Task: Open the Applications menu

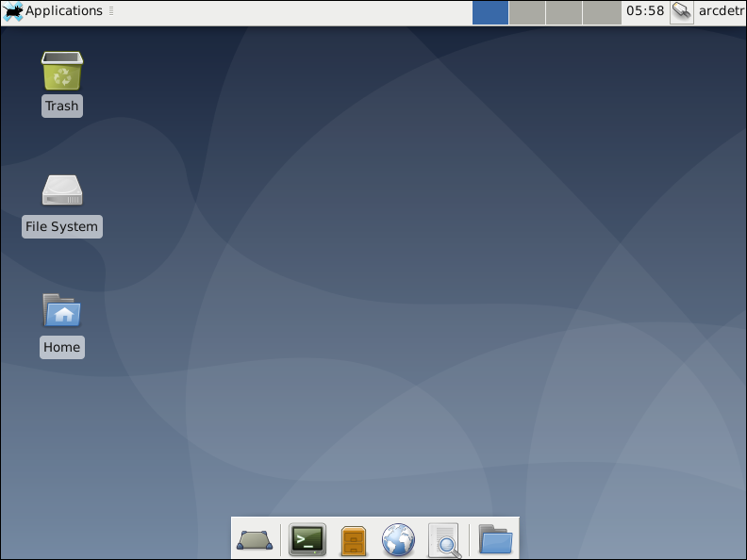Action: [x=63, y=11]
